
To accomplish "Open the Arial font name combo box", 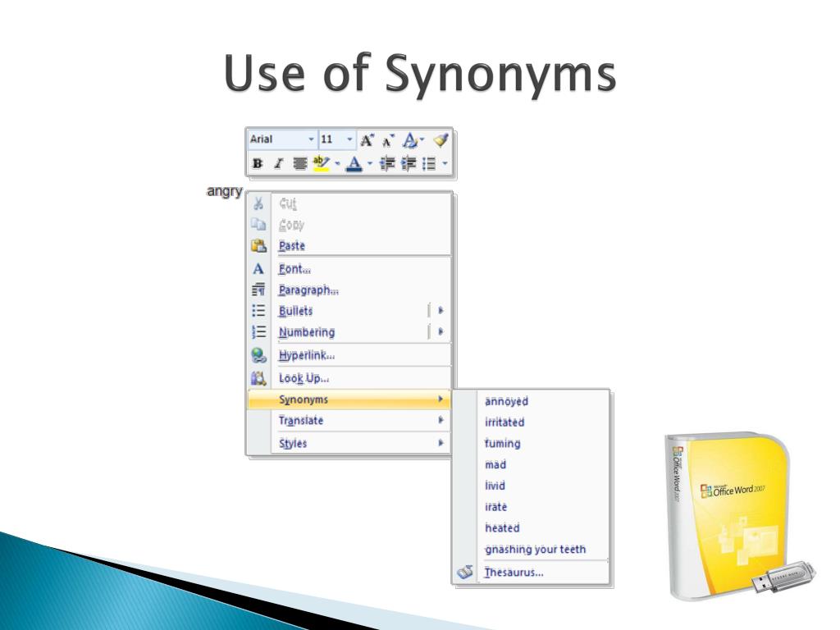I will tap(282, 139).
